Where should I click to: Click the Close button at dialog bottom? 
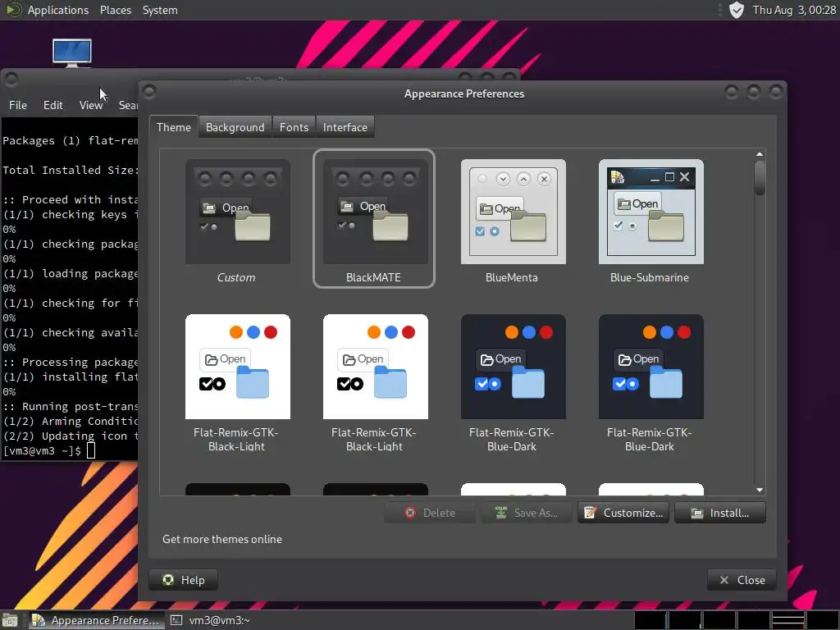coord(742,580)
